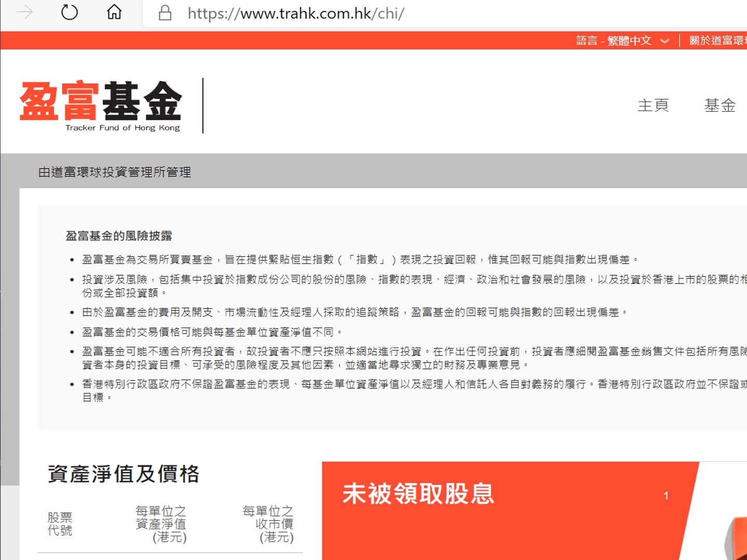Click the 資產淨值及價格 section heading
Image resolution: width=747 pixels, height=560 pixels.
123,474
